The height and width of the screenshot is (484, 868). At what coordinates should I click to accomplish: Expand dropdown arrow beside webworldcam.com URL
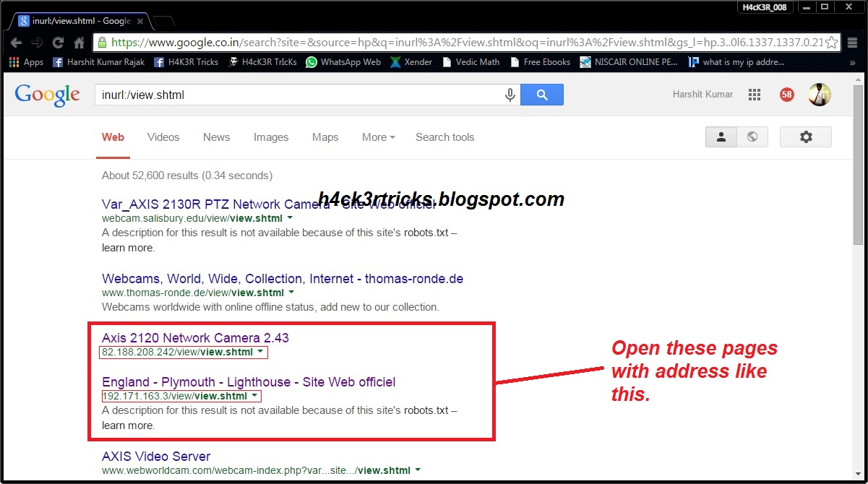click(x=418, y=470)
